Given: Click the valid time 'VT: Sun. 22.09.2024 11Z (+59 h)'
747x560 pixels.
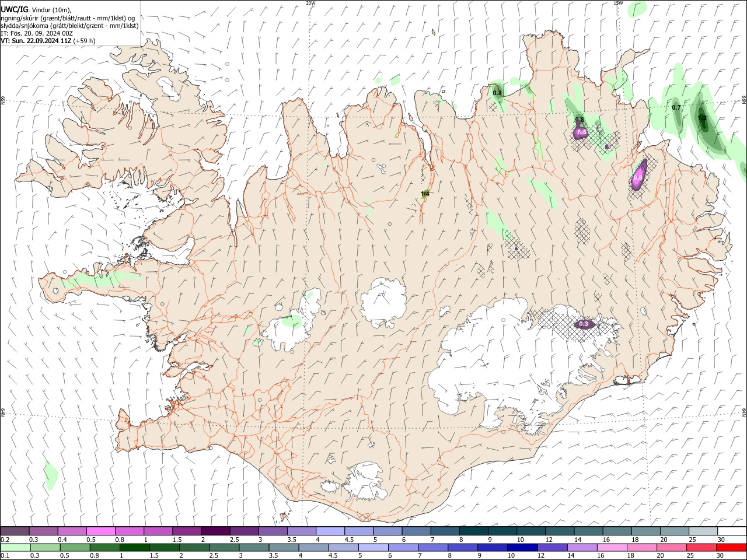Looking at the screenshot, I should (x=48, y=41).
